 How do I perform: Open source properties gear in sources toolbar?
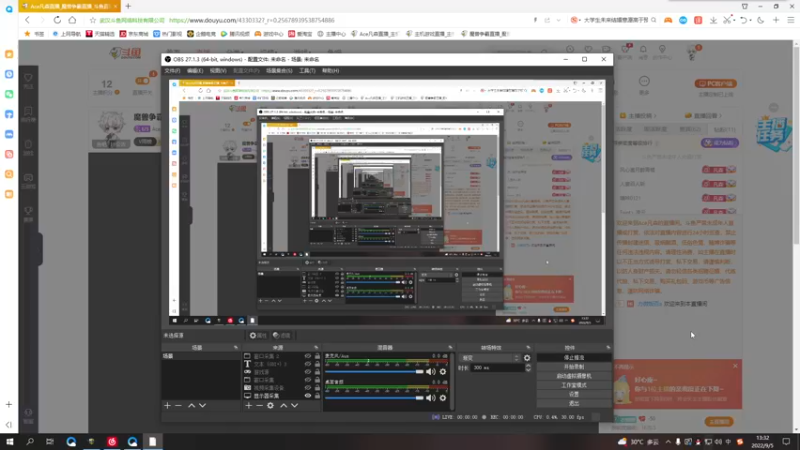[x=270, y=406]
